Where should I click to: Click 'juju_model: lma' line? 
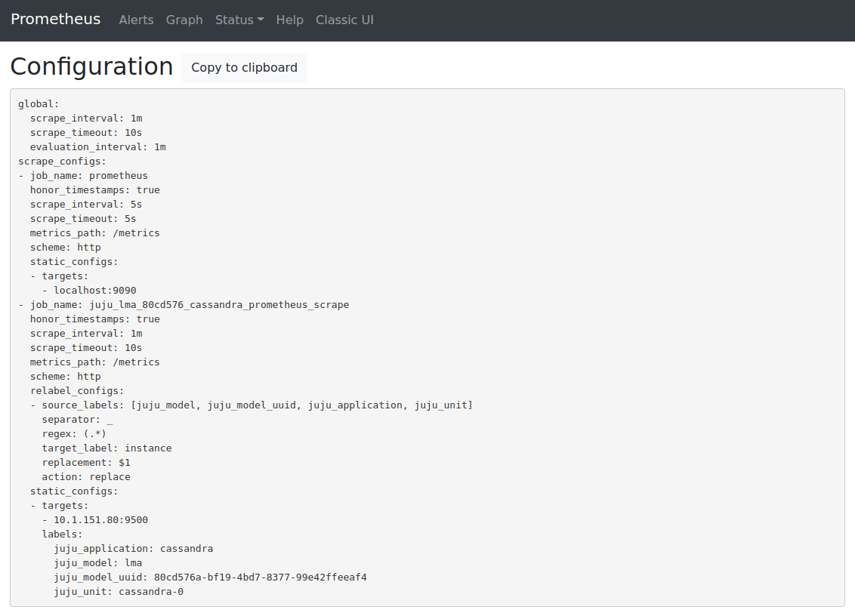(x=98, y=563)
